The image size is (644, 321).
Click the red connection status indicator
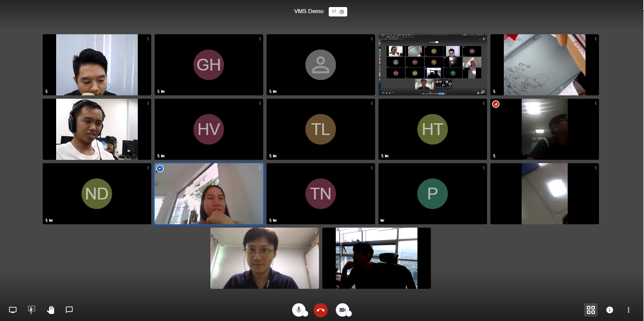click(495, 104)
